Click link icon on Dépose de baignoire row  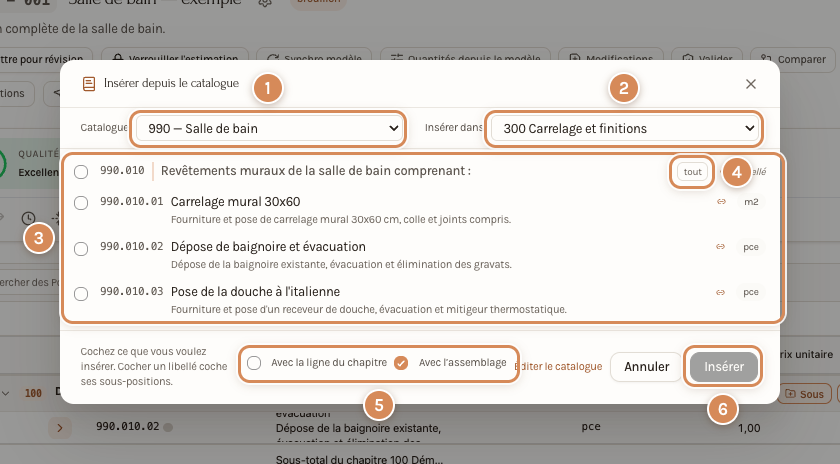[721, 247]
